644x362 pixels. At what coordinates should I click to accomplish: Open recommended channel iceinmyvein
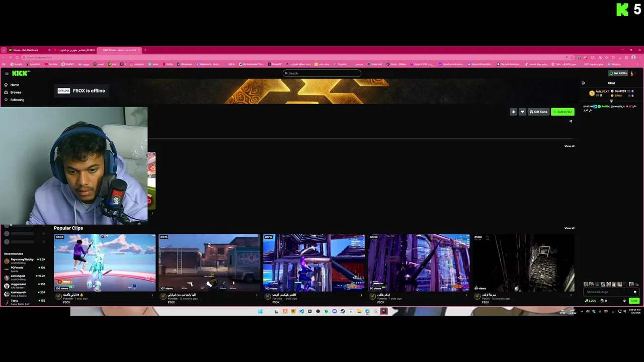point(25,294)
